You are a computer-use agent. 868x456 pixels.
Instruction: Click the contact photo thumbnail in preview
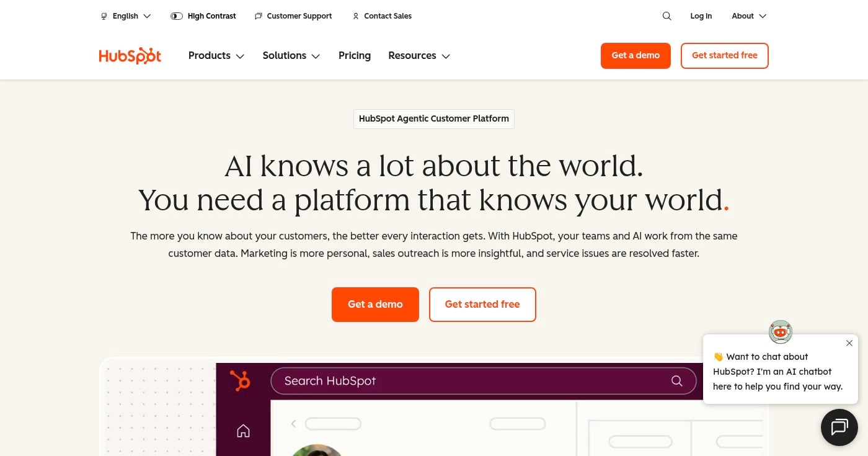click(316, 450)
